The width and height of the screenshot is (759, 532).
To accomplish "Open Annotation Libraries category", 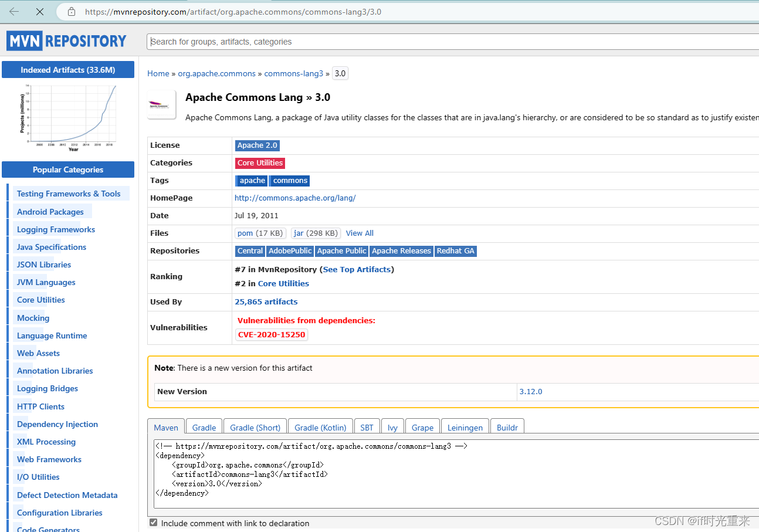I will pyautogui.click(x=55, y=371).
